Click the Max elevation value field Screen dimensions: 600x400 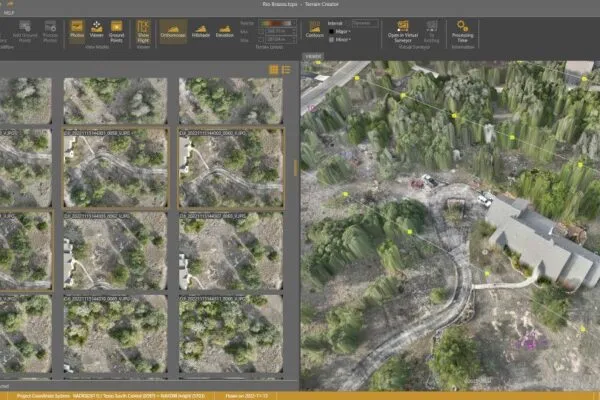[x=280, y=31]
